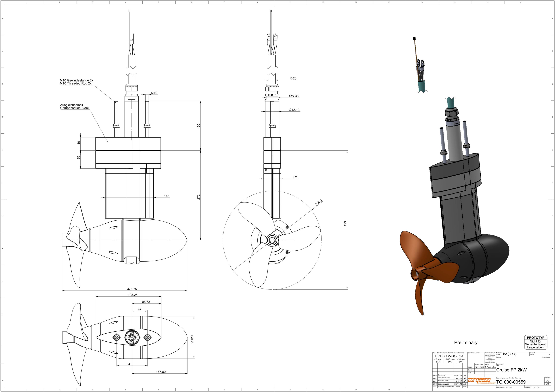Click the Preliminary text label
The width and height of the screenshot is (555, 392).
[x=466, y=342]
